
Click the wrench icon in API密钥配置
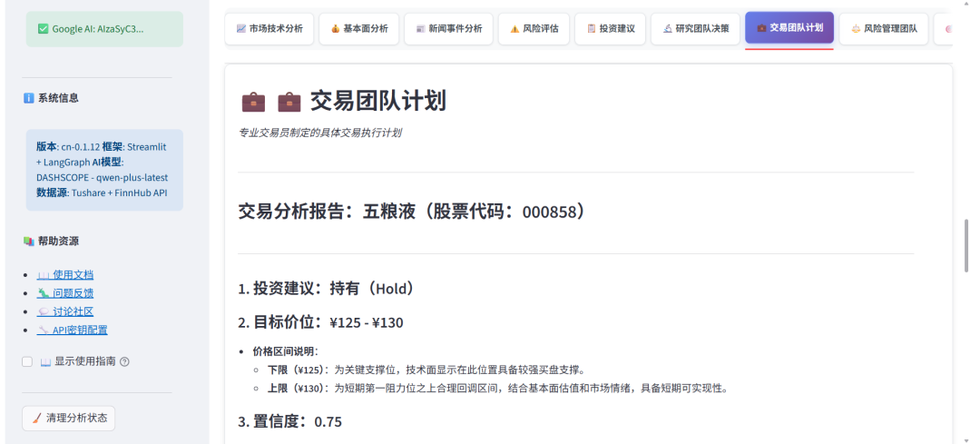pos(44,331)
